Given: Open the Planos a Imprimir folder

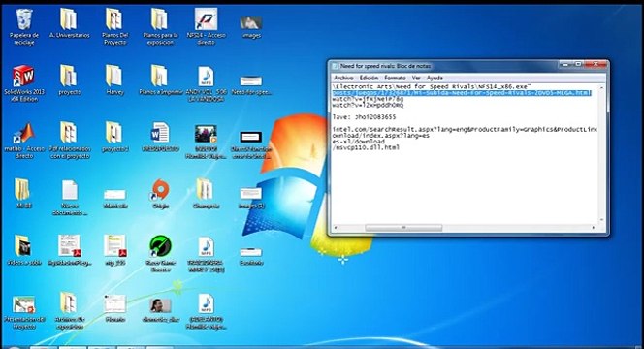Looking at the screenshot, I should point(160,80).
